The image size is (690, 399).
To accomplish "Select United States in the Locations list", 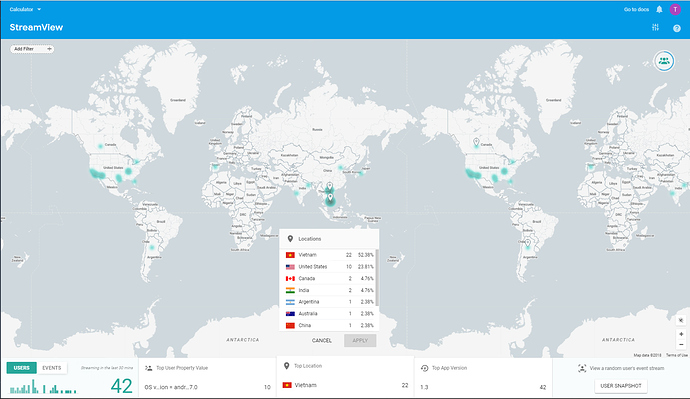I will [329, 267].
